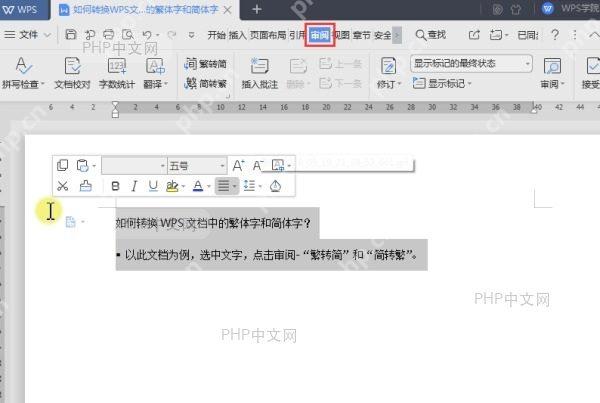This screenshot has width=600, height=403.
Task: Go to 下一条 next comment
Action: pos(341,83)
